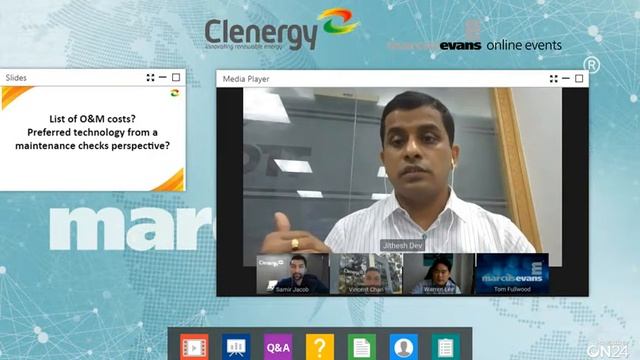Click the Slides window title
Image resolution: width=640 pixels, height=360 pixels.
coord(16,78)
